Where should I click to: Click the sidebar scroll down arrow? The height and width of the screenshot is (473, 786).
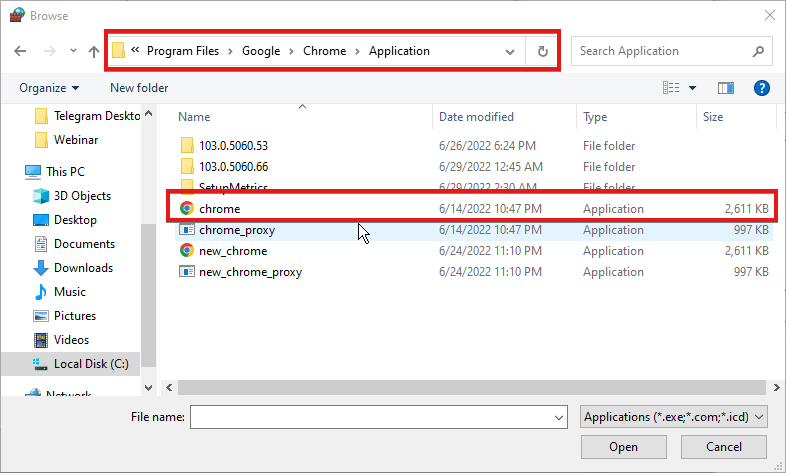[148, 388]
